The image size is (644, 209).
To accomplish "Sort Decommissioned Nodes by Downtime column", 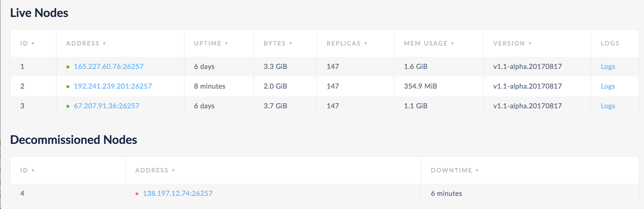I will click(454, 170).
